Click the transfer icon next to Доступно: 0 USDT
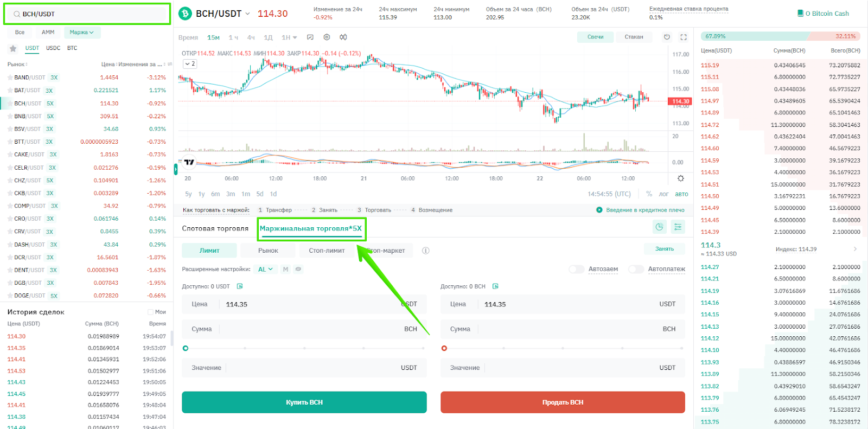This screenshot has width=868, height=429. tap(240, 286)
